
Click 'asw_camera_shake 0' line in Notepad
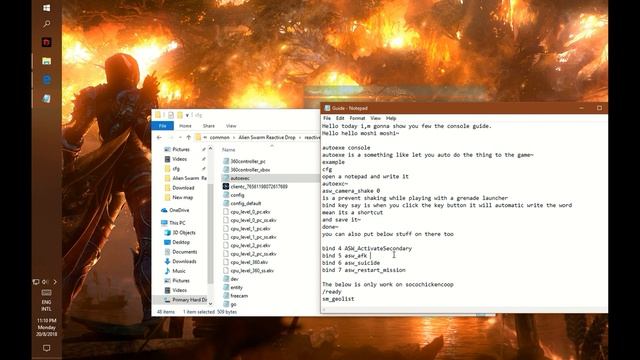(x=351, y=191)
